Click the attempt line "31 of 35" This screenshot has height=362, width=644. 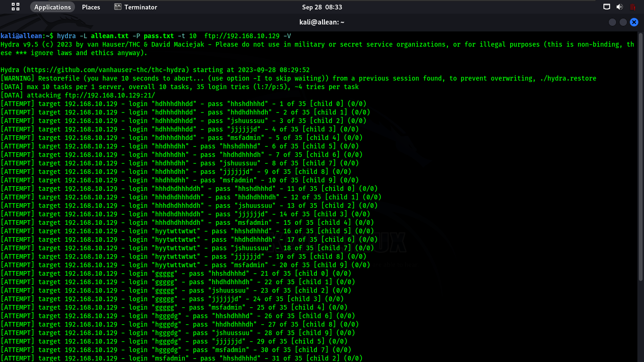(x=182, y=358)
